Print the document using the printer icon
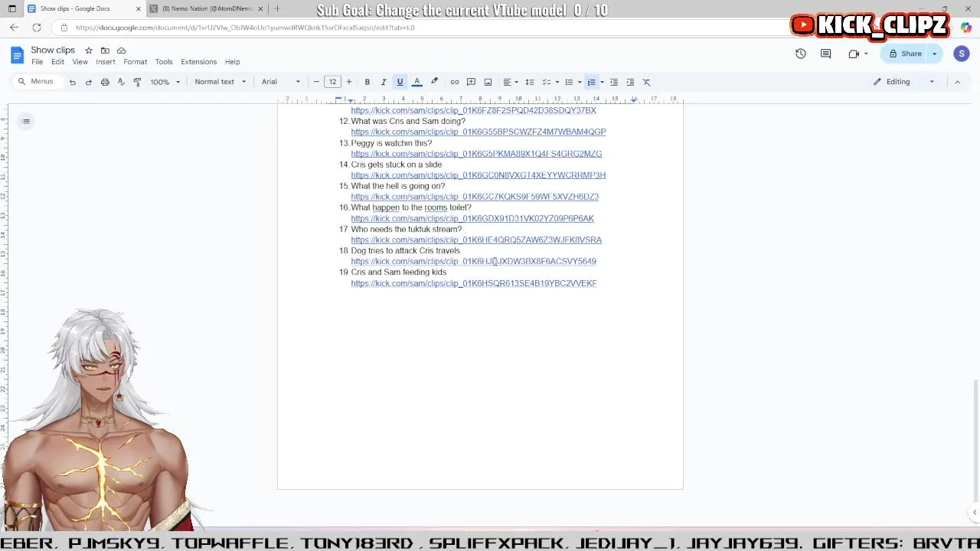Image resolution: width=980 pixels, height=551 pixels. click(x=105, y=82)
